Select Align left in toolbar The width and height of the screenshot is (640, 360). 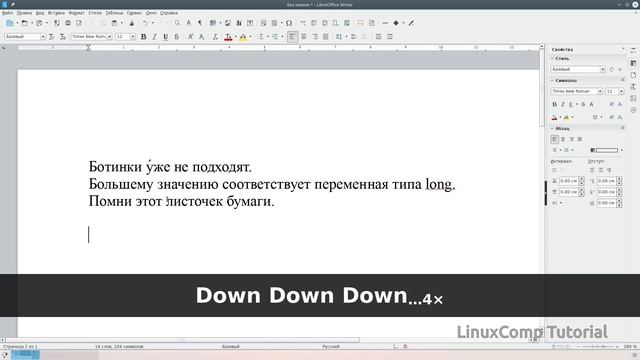pos(293,37)
